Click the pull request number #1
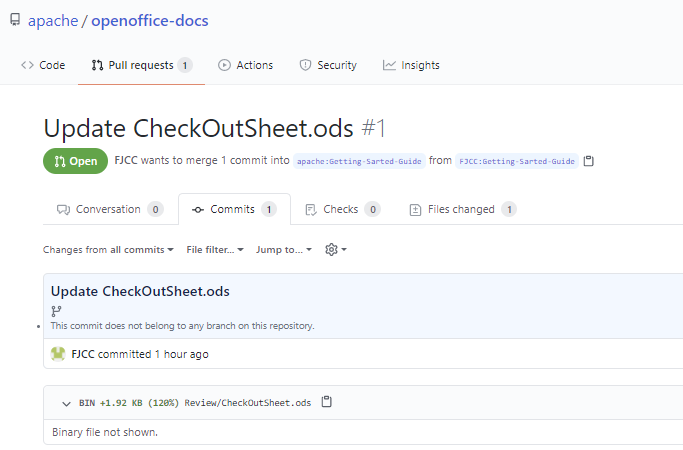 pyautogui.click(x=374, y=128)
